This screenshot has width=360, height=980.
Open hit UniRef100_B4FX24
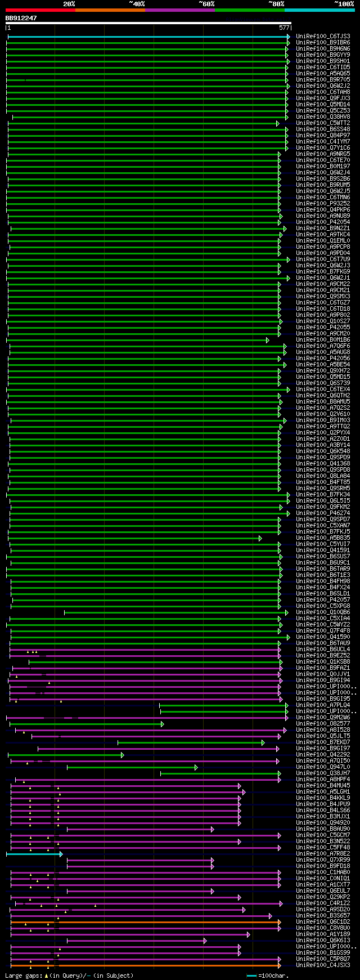[x=323, y=588]
